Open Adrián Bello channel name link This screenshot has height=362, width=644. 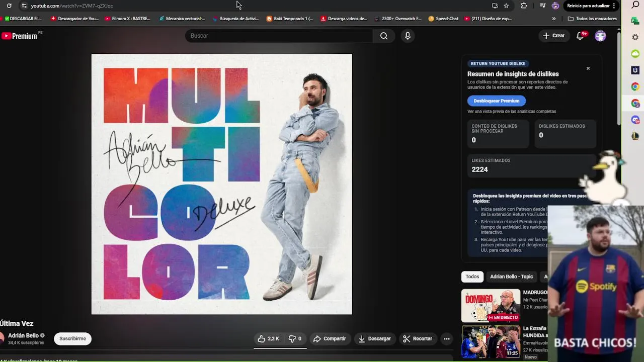23,335
